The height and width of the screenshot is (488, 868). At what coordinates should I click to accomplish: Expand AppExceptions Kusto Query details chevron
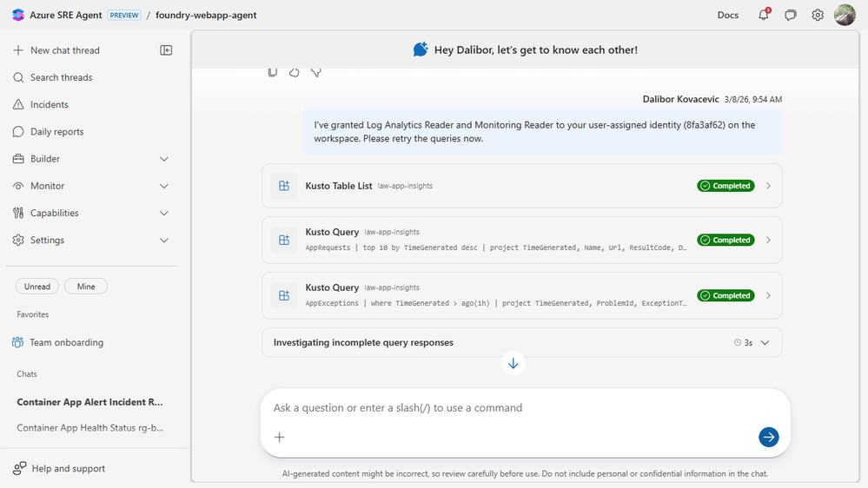click(x=768, y=295)
